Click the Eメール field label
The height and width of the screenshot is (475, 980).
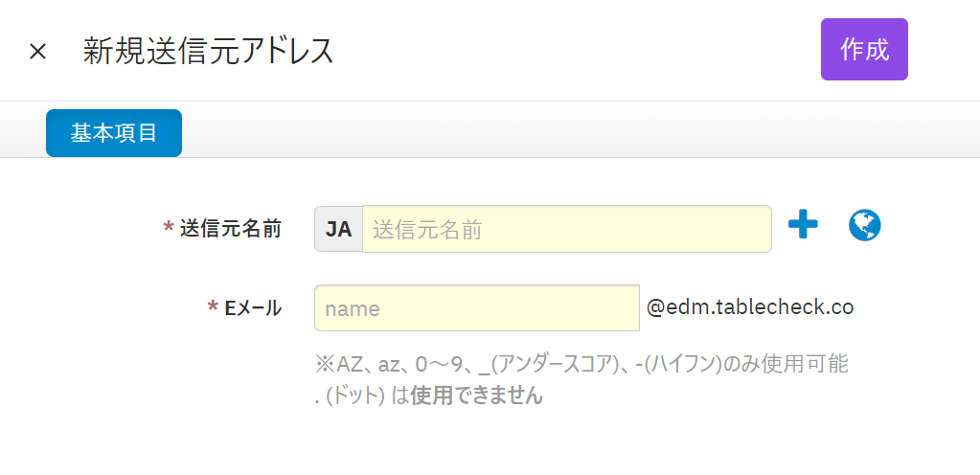253,308
